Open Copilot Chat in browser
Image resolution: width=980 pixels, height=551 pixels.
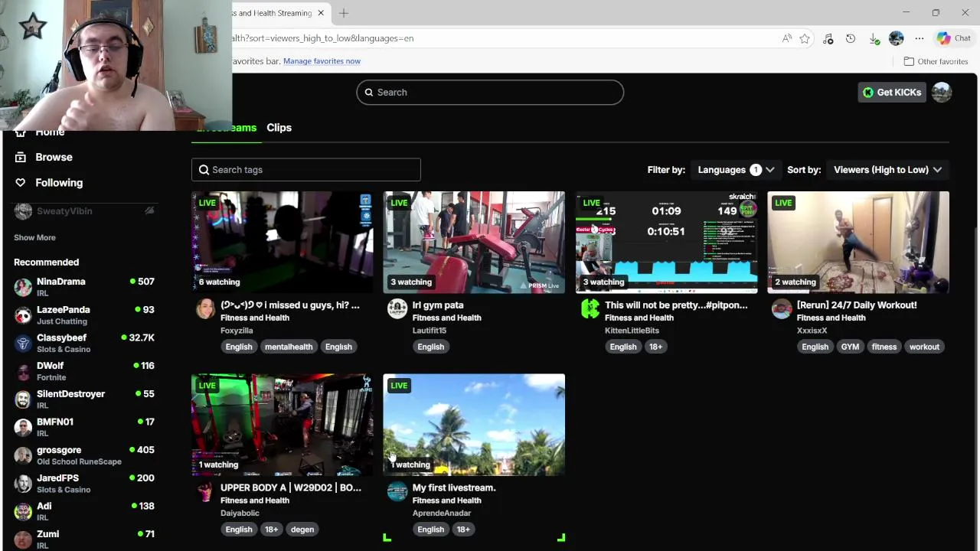[954, 38]
